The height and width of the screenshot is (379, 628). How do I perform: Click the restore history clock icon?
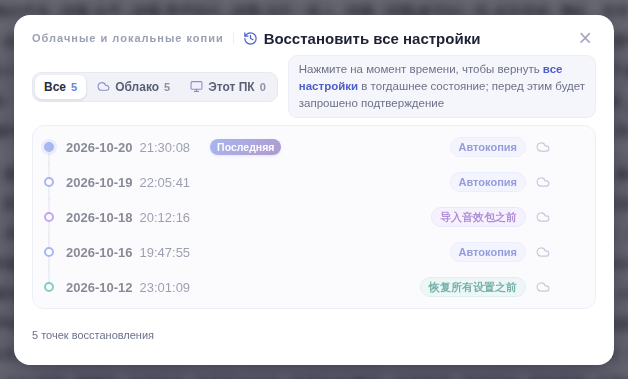point(250,38)
